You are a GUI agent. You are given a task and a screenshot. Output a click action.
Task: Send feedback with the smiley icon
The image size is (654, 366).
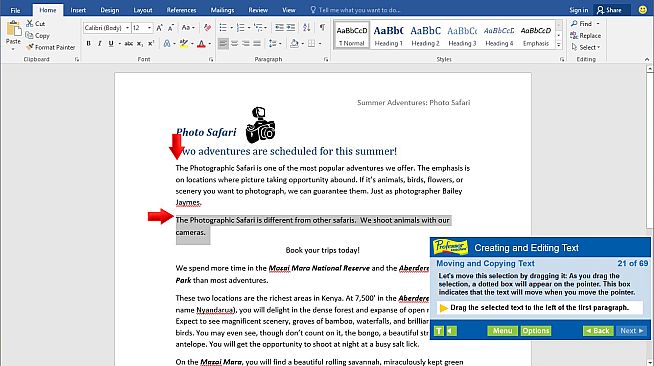643,10
